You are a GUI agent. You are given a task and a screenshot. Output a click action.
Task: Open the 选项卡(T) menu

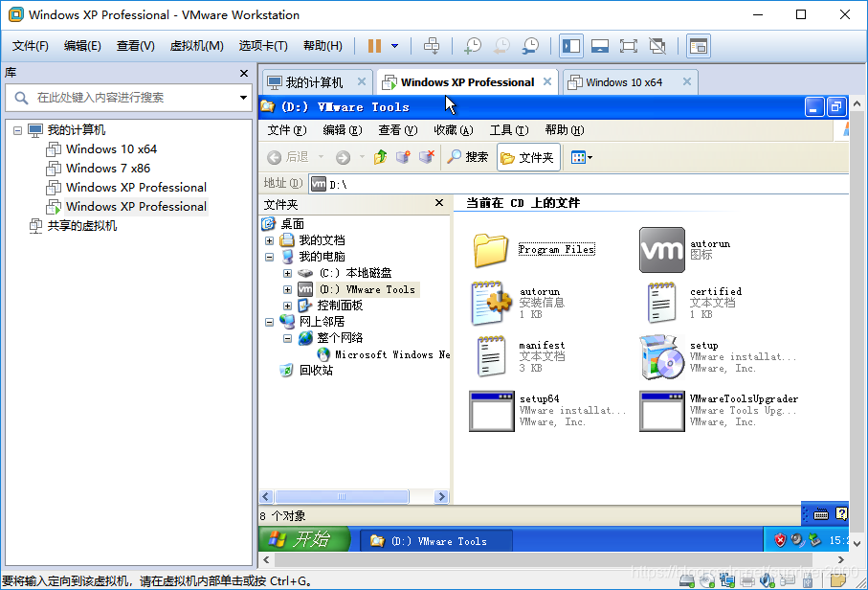[263, 46]
